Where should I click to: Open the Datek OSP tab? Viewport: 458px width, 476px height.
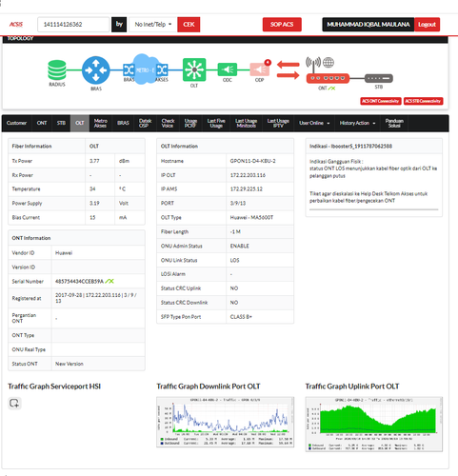(x=145, y=123)
